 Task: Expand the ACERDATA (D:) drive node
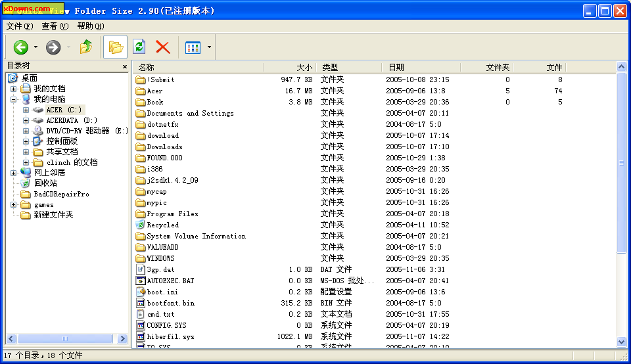point(26,120)
